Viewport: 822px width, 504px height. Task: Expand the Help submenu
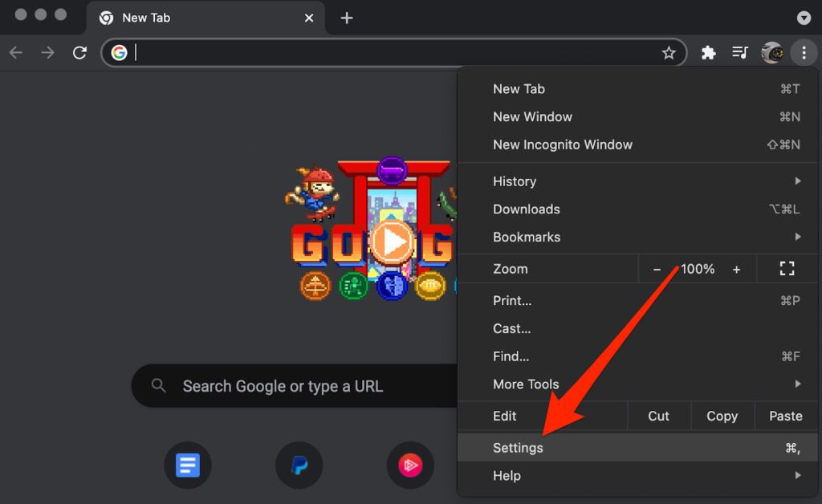pos(638,476)
